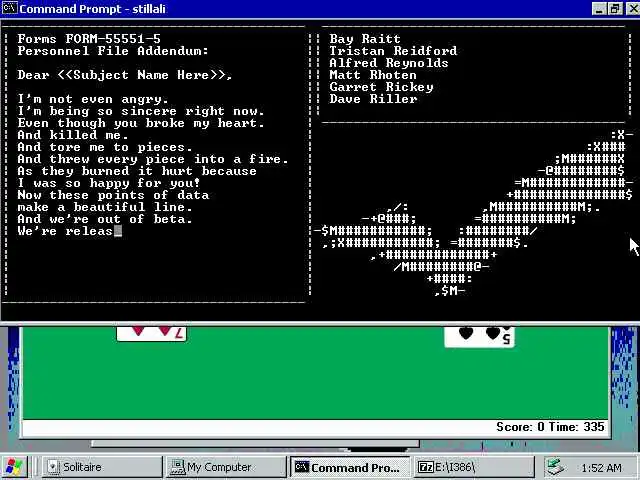This screenshot has height=480, width=640.
Task: Click the credit name Dave Riller
Action: pyautogui.click(x=373, y=99)
